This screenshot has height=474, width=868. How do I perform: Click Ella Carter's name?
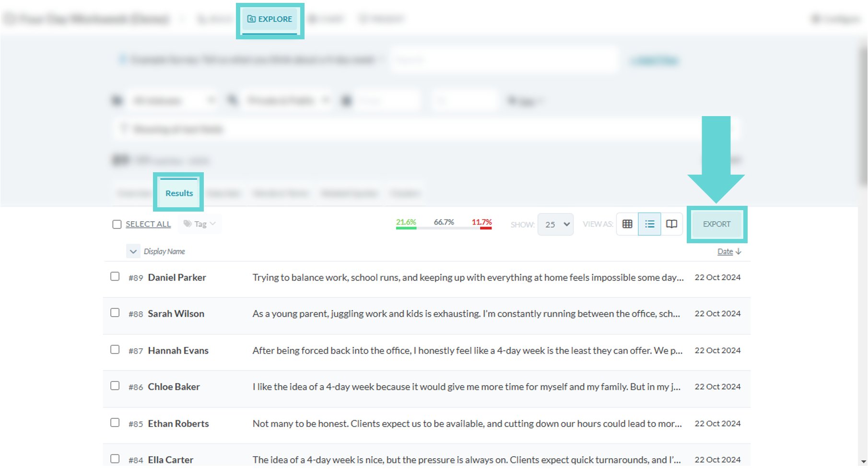click(171, 460)
